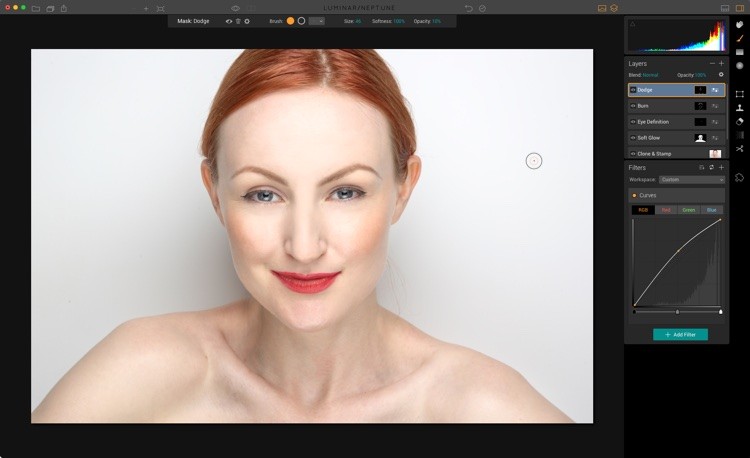
Task: Select the Eye Definition layer name
Action: (653, 122)
